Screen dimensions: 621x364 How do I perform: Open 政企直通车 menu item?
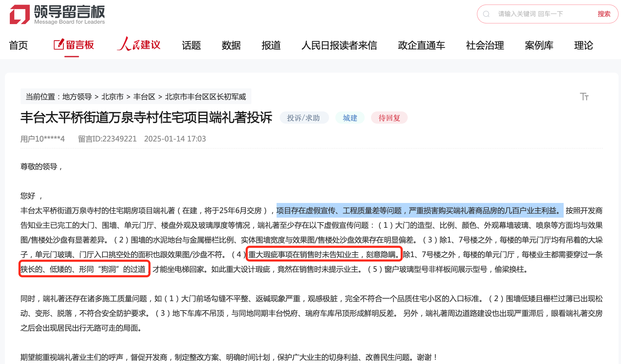tap(421, 45)
